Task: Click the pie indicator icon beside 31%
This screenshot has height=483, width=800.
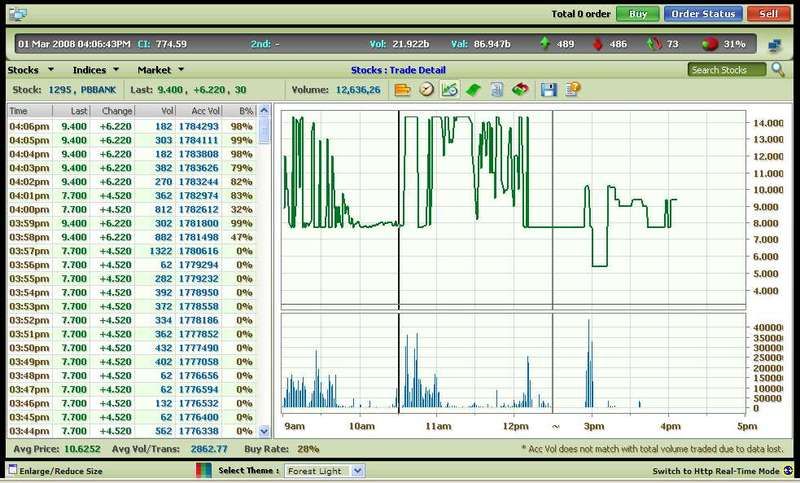Action: [709, 44]
